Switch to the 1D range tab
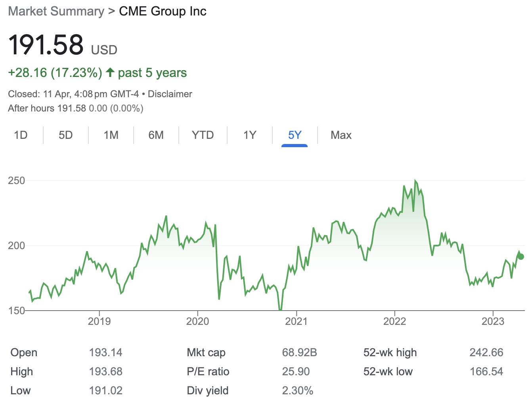This screenshot has height=407, width=532. click(x=21, y=135)
